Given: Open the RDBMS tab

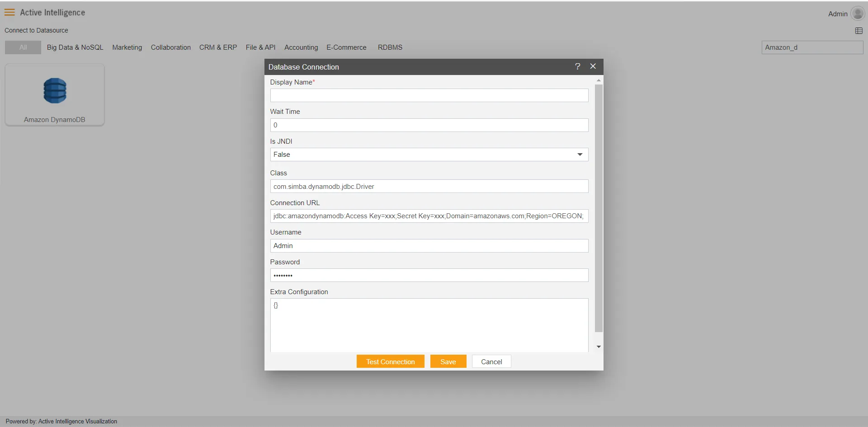Looking at the screenshot, I should coord(390,47).
